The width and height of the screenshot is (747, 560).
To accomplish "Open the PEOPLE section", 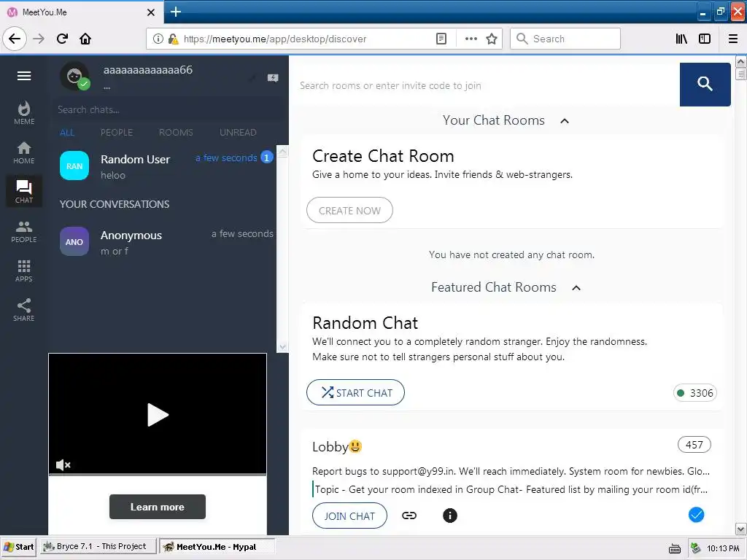I will click(24, 231).
